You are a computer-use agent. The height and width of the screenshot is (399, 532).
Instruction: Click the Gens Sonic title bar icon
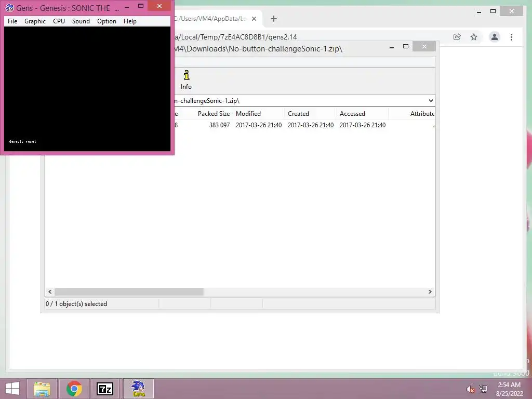(9, 7)
